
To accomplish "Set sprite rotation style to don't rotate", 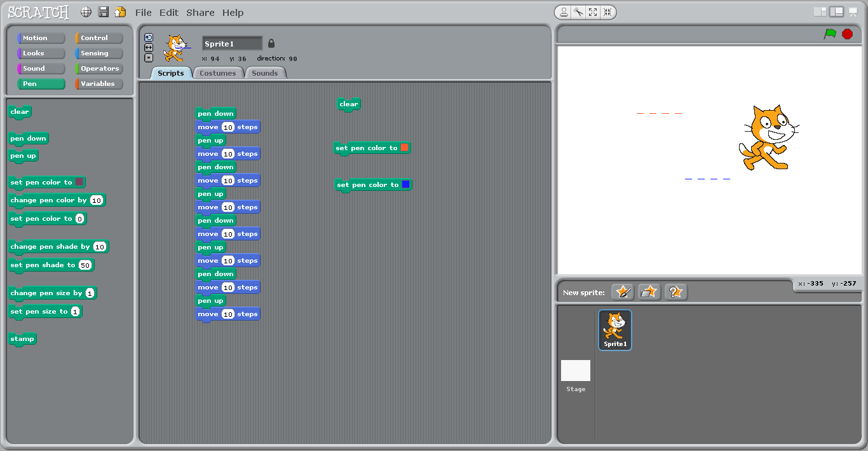I will [149, 58].
